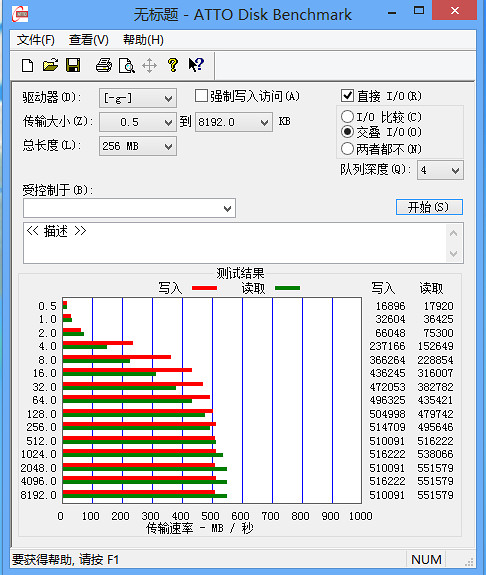Expand the 总长度 256 MB dropdown
Screen dimensions: 486x575
[x=138, y=146]
